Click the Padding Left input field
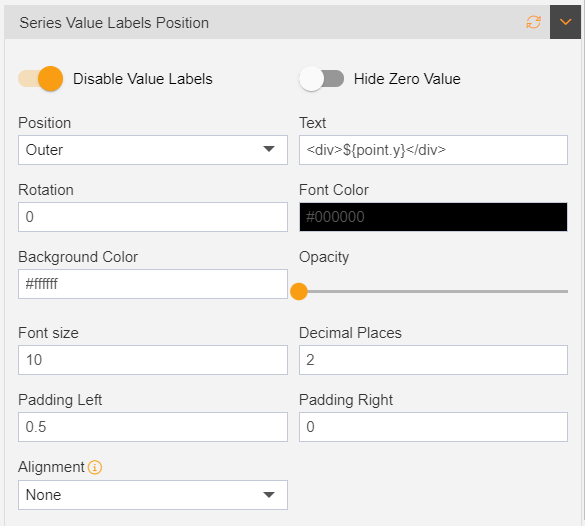Image resolution: width=585 pixels, height=526 pixels. pyautogui.click(x=153, y=427)
